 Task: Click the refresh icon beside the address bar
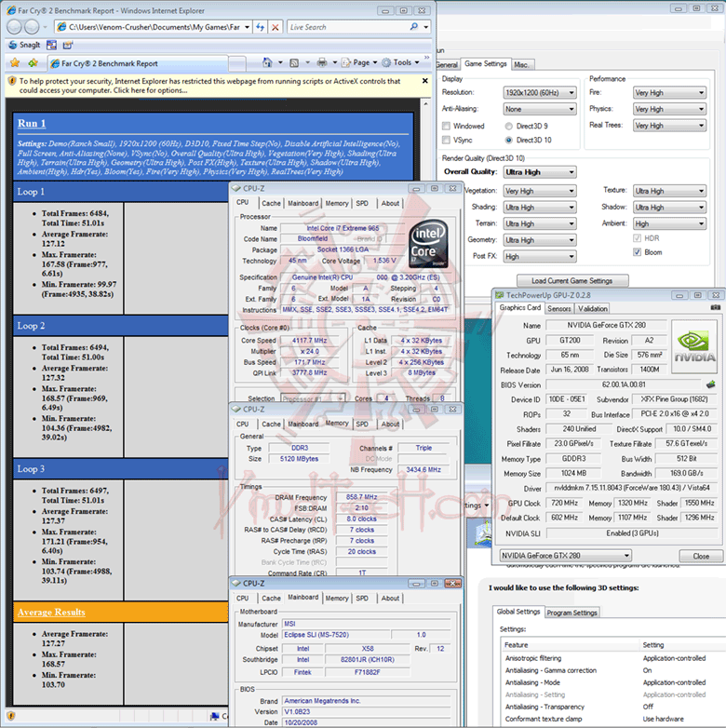tap(261, 27)
